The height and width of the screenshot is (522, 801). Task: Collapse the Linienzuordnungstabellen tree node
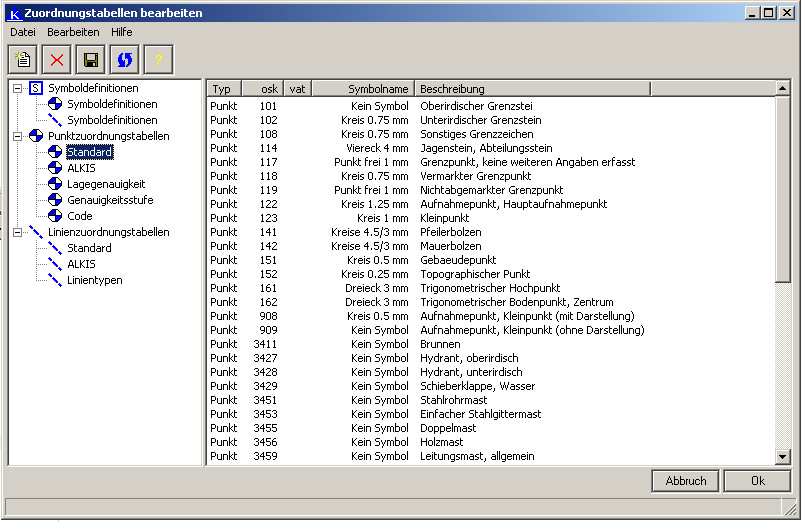click(x=17, y=232)
